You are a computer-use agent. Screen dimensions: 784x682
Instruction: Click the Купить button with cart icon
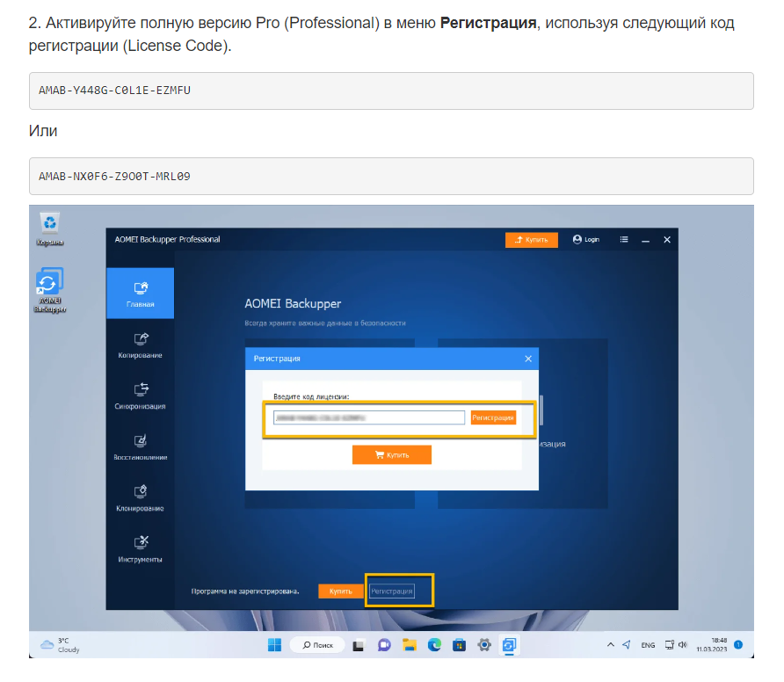pos(391,454)
